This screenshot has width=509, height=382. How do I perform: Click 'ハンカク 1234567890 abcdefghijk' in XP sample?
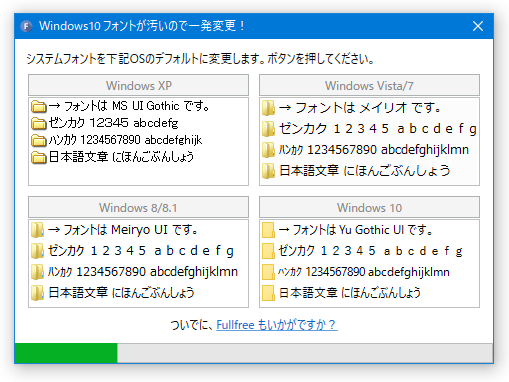[x=125, y=140]
